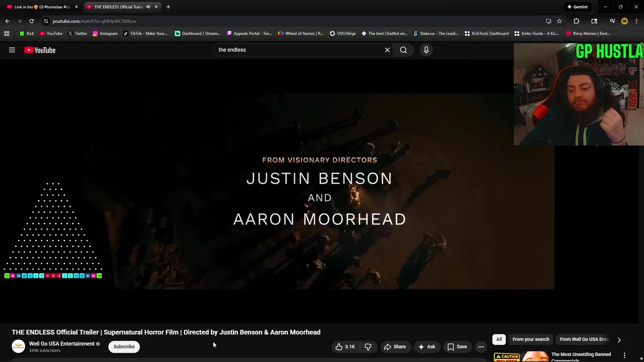Screen dimensions: 644x362
Task: Open the Instagram bookmark
Action: tap(105, 33)
